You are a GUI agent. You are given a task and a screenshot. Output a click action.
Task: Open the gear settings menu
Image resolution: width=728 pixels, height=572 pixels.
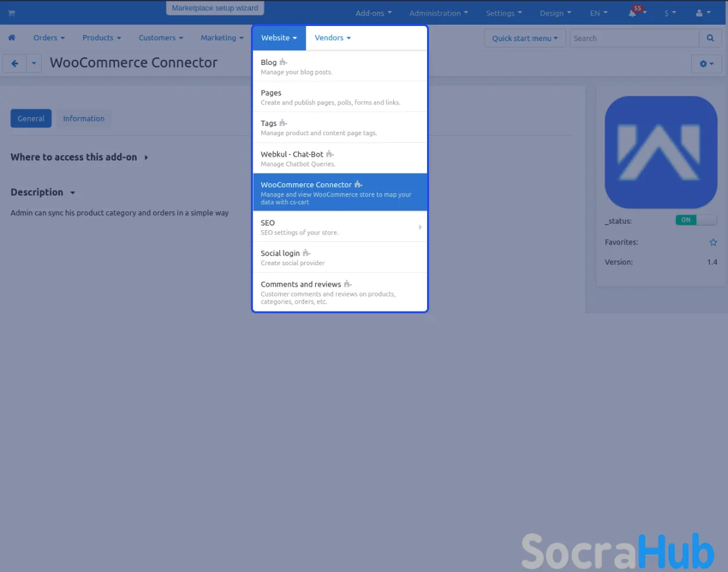tap(706, 64)
